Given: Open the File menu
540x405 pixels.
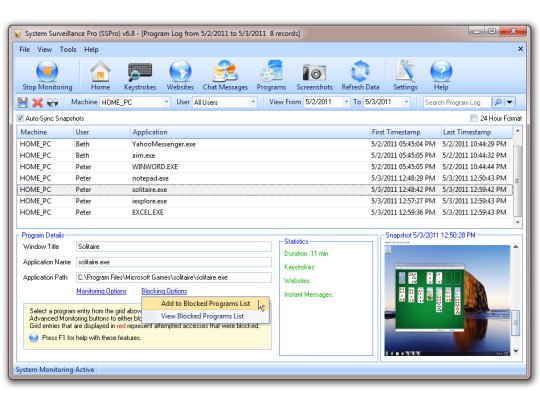Looking at the screenshot, I should coord(24,50).
